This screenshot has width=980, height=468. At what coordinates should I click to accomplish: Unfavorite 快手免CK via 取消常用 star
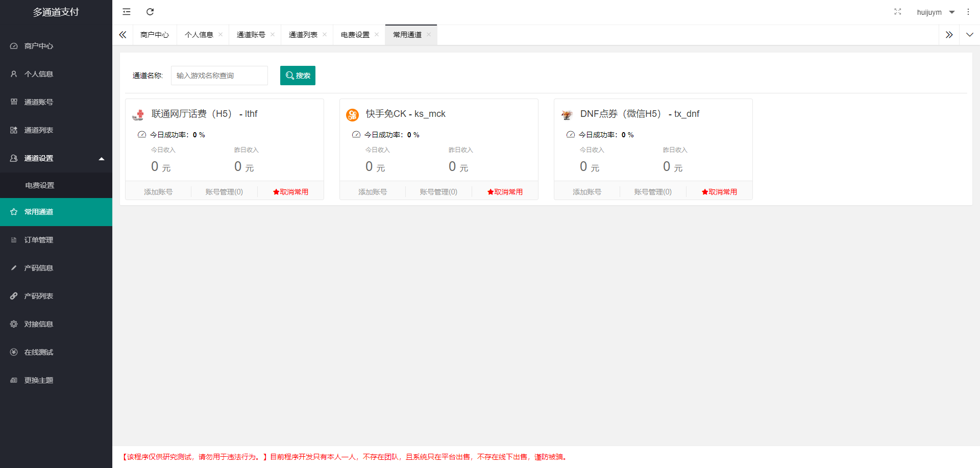pyautogui.click(x=505, y=192)
